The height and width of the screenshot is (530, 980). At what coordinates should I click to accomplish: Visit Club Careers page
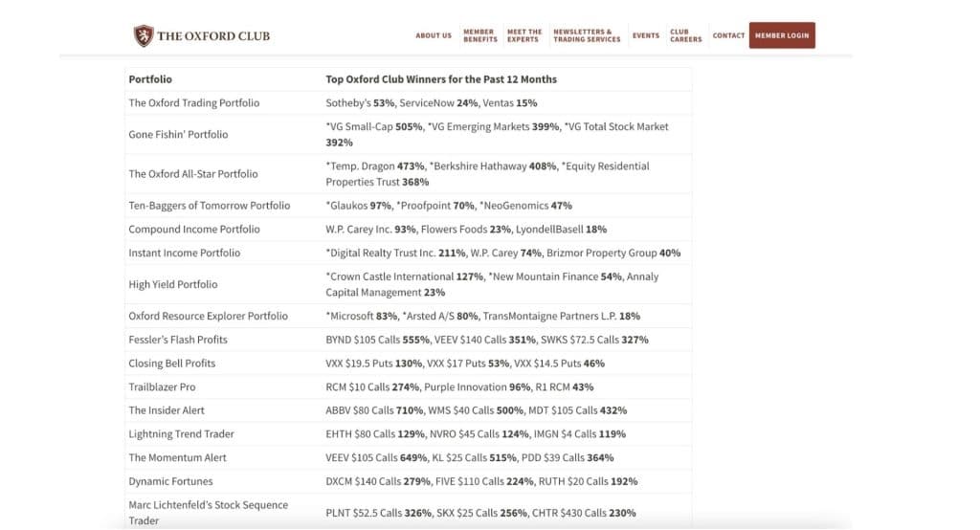(x=685, y=35)
